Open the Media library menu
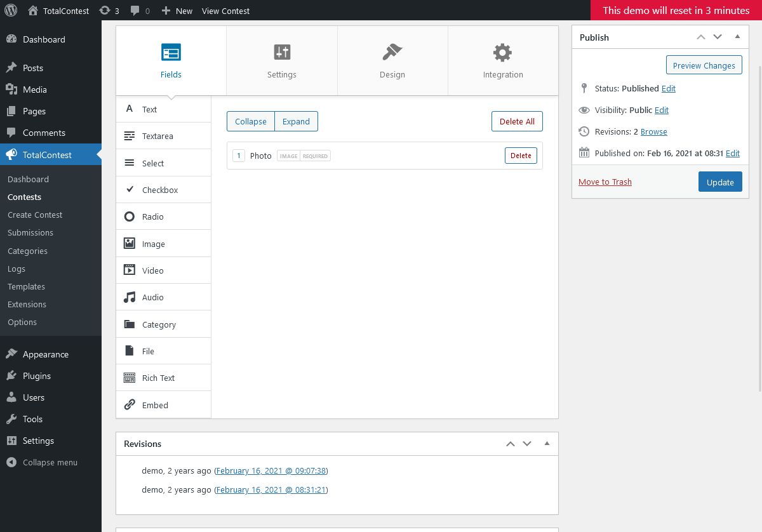The image size is (762, 532). tap(51, 90)
